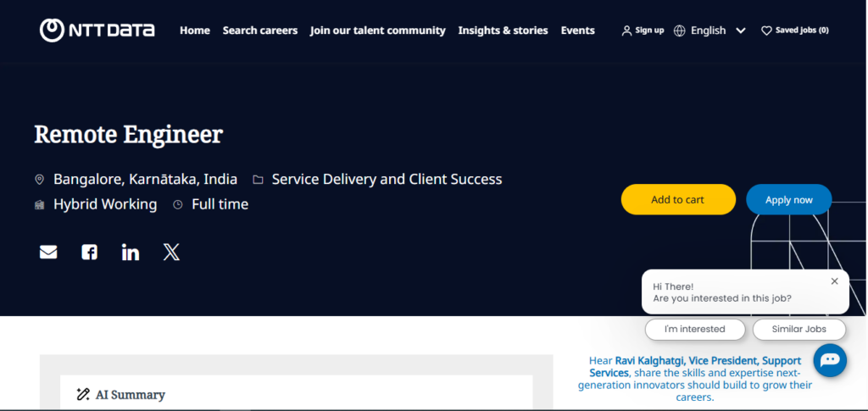Share job on X icon
The width and height of the screenshot is (868, 411).
point(171,253)
